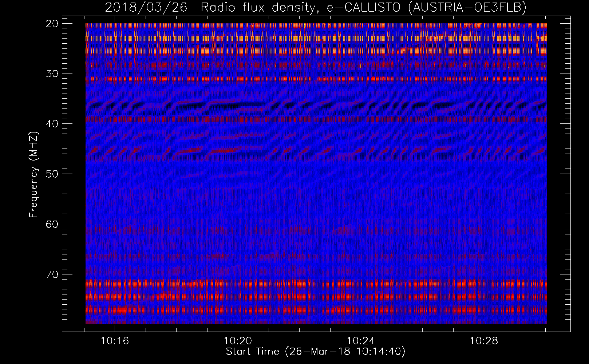Click the time tick label '10:28'

484,341
